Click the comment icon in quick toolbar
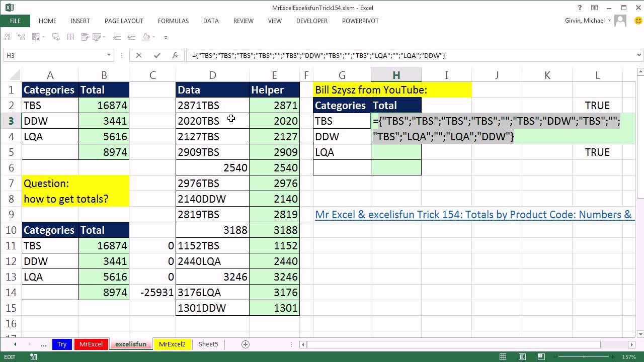Image resolution: width=644 pixels, height=362 pixels. pyautogui.click(x=56, y=37)
